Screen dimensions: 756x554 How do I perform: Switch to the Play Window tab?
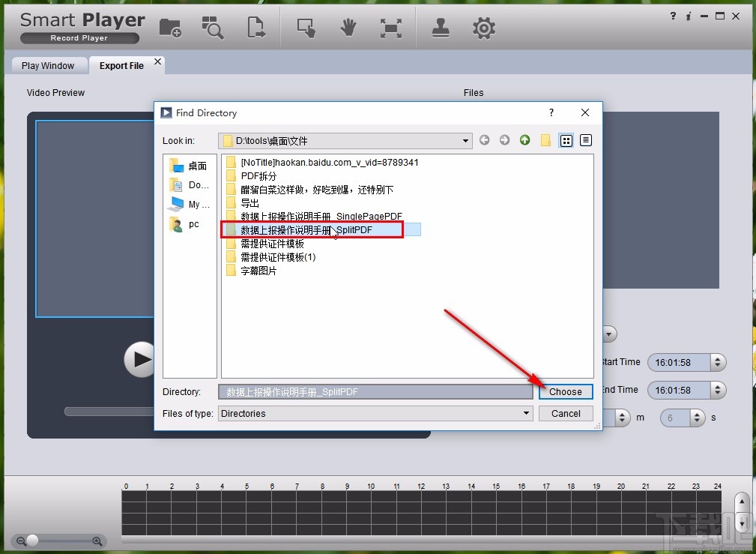pyautogui.click(x=47, y=65)
